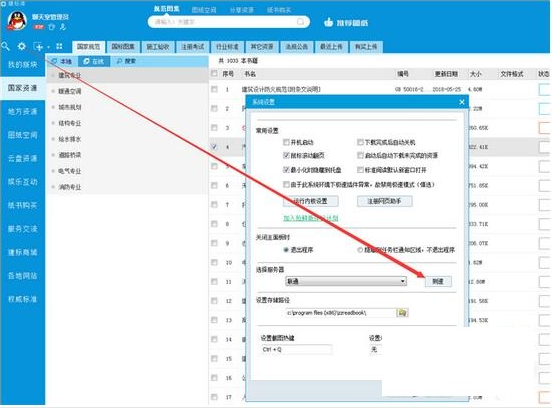Click the green hyperlink under kernel settings
552x408 pixels.
click(310, 218)
